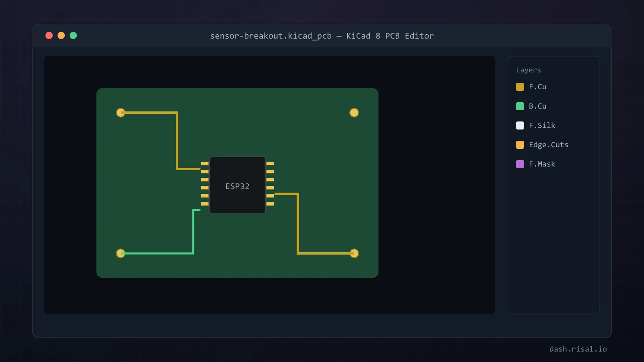Click the Edge.Cuts layer orange swatch
644x362 pixels.
[520, 145]
